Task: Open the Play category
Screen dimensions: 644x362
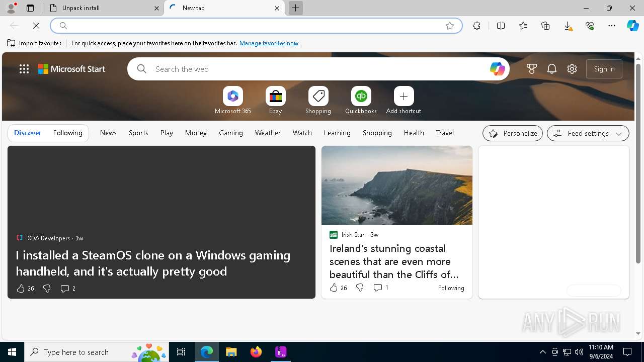Action: point(167,133)
